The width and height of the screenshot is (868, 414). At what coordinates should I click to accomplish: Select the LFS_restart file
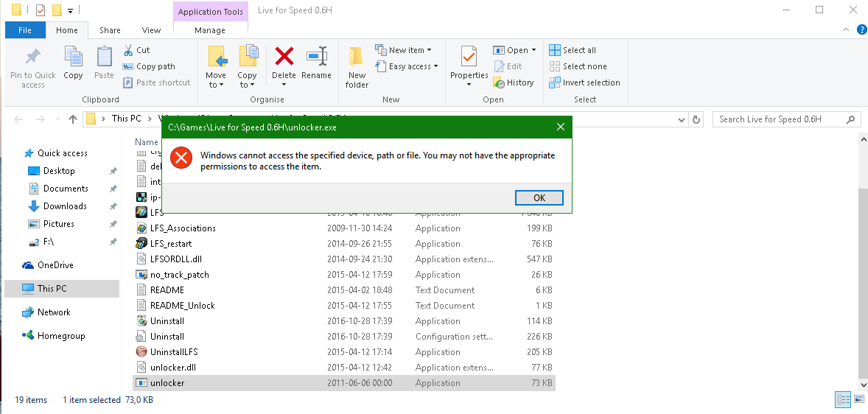point(343,244)
